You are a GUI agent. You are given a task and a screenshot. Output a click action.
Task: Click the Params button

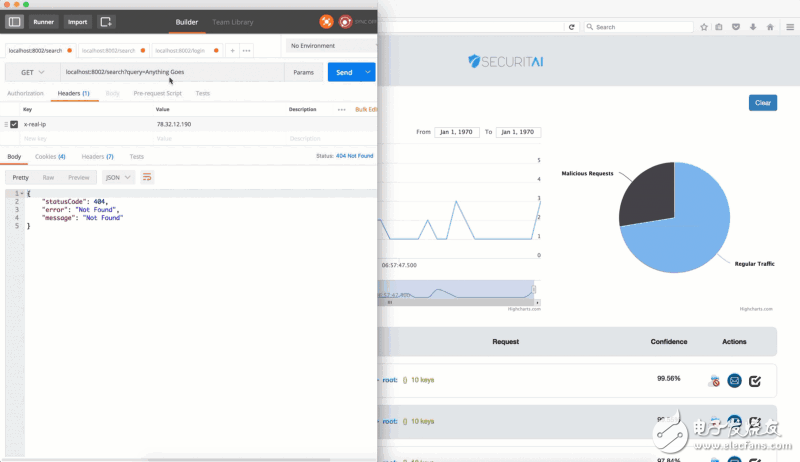point(302,72)
